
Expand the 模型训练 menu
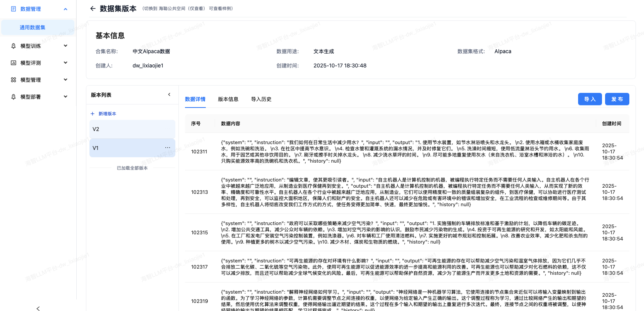[66, 46]
